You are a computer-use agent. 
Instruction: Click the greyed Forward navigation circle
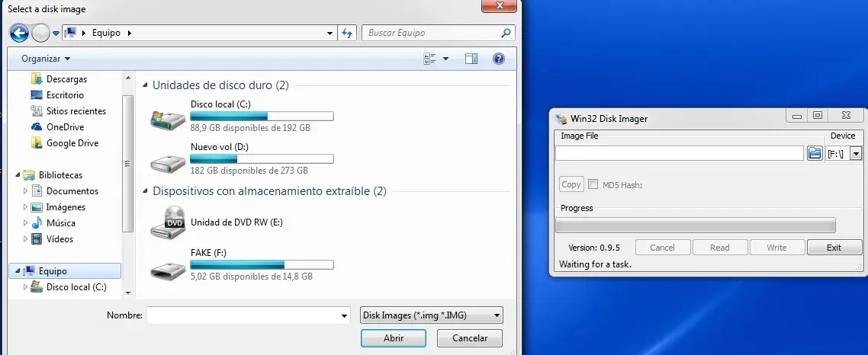click(40, 34)
